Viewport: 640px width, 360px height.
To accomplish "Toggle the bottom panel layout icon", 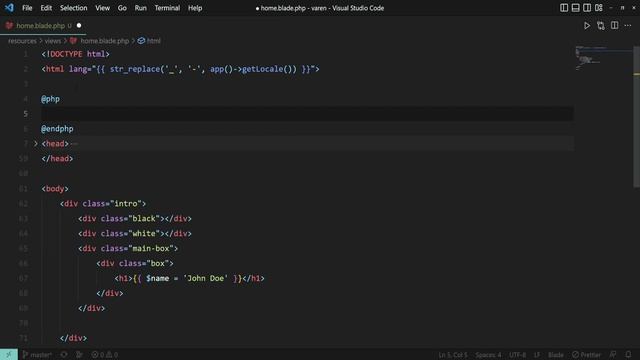I will pyautogui.click(x=575, y=8).
